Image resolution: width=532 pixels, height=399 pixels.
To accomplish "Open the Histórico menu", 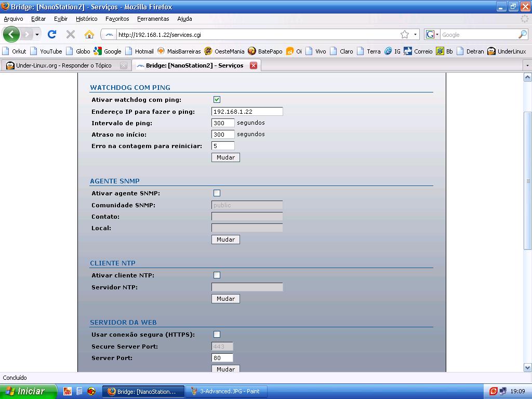I will click(87, 19).
